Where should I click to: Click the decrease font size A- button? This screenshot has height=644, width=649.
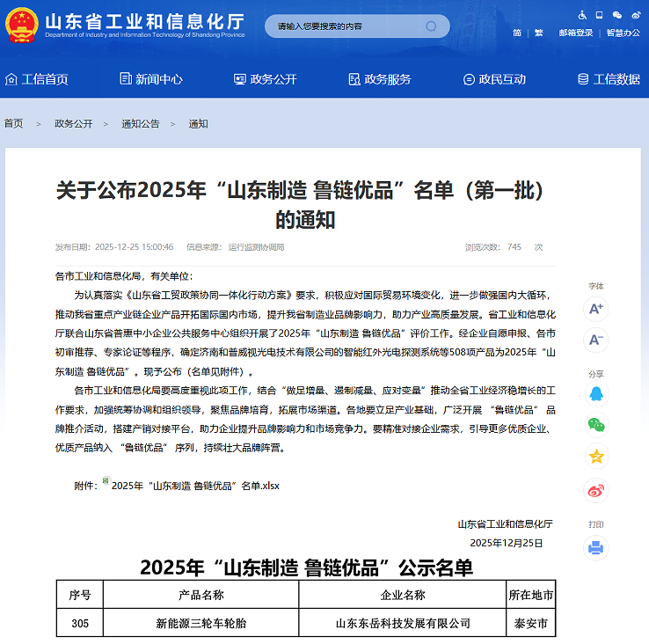coord(595,340)
